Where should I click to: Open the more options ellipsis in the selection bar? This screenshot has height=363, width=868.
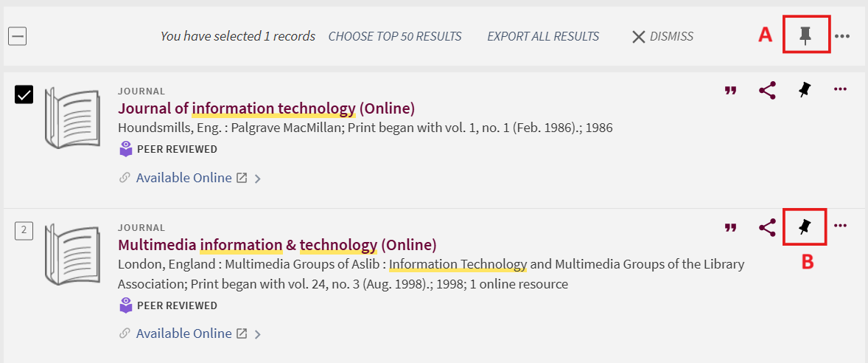click(841, 36)
